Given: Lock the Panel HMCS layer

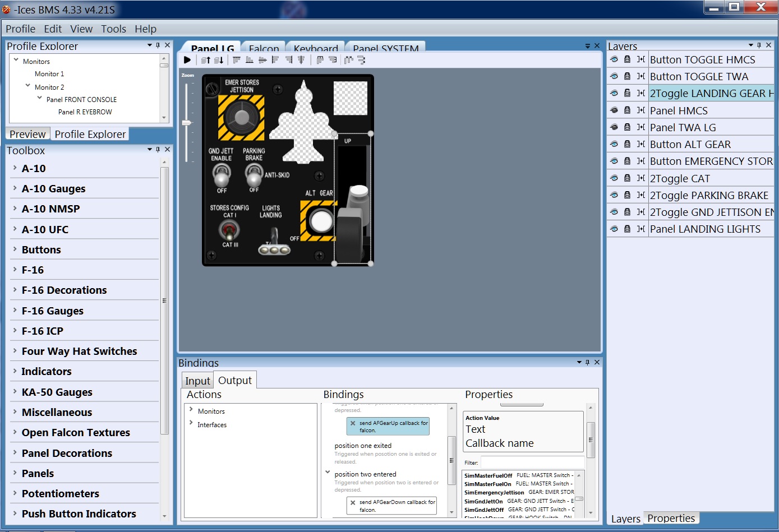Looking at the screenshot, I should 628,110.
